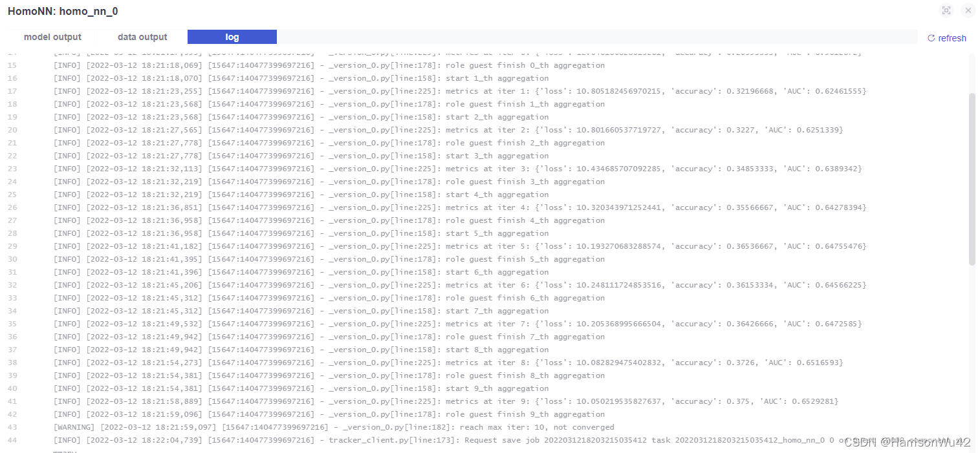Click line number 29 in the gutter
Image resolution: width=980 pixels, height=453 pixels.
point(13,246)
